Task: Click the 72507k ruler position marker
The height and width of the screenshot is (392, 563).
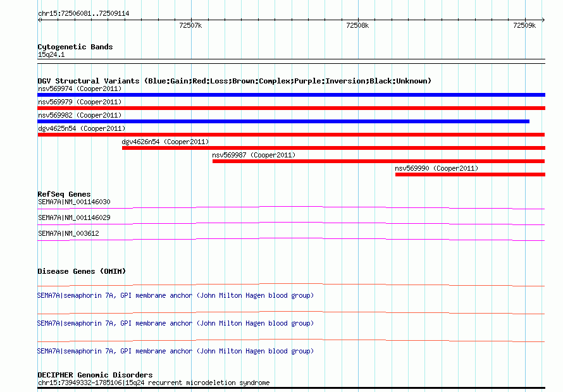Action: [190, 25]
